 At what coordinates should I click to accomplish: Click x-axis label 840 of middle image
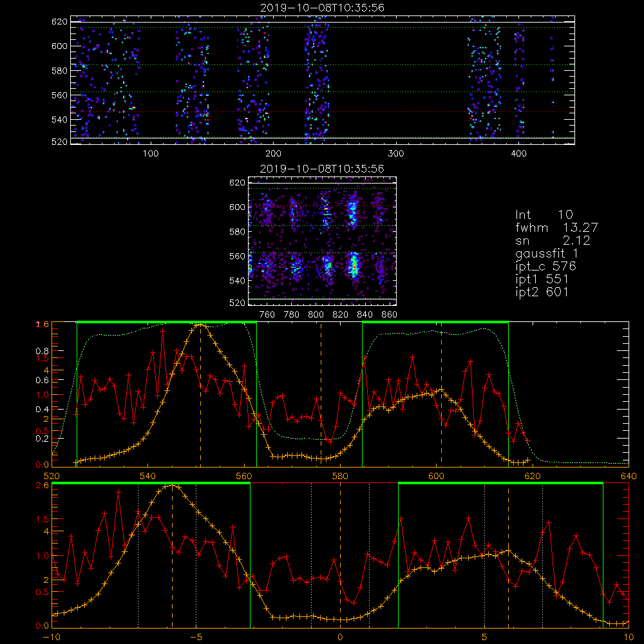tap(365, 315)
